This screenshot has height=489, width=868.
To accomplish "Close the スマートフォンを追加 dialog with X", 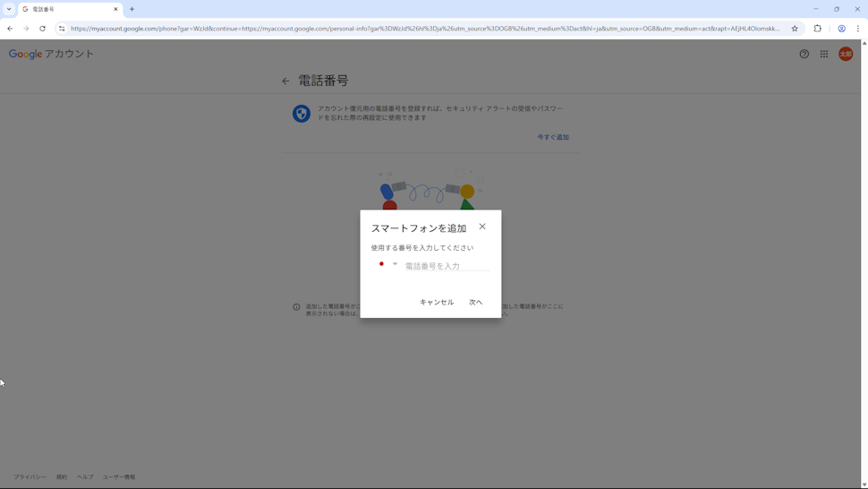I will 482,227.
